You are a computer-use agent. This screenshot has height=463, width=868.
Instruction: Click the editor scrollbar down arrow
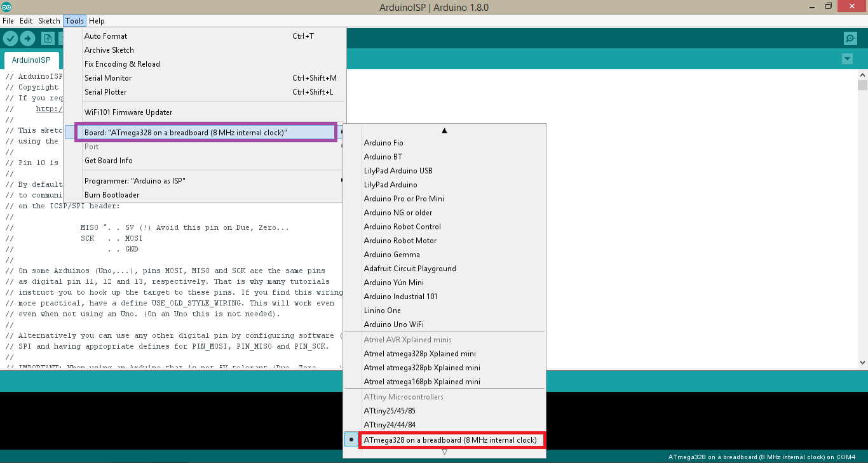[x=862, y=363]
